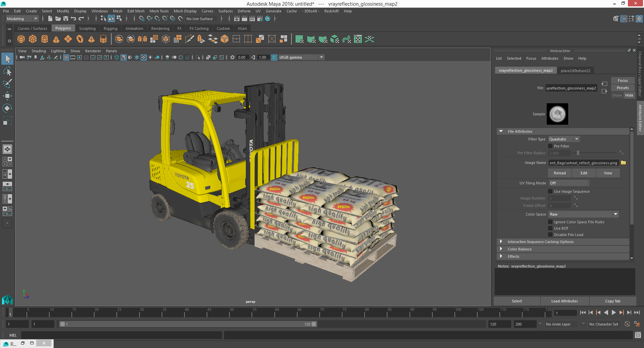Activate the Scale tool in the toolbox
This screenshot has height=348, width=644.
tap(7, 120)
